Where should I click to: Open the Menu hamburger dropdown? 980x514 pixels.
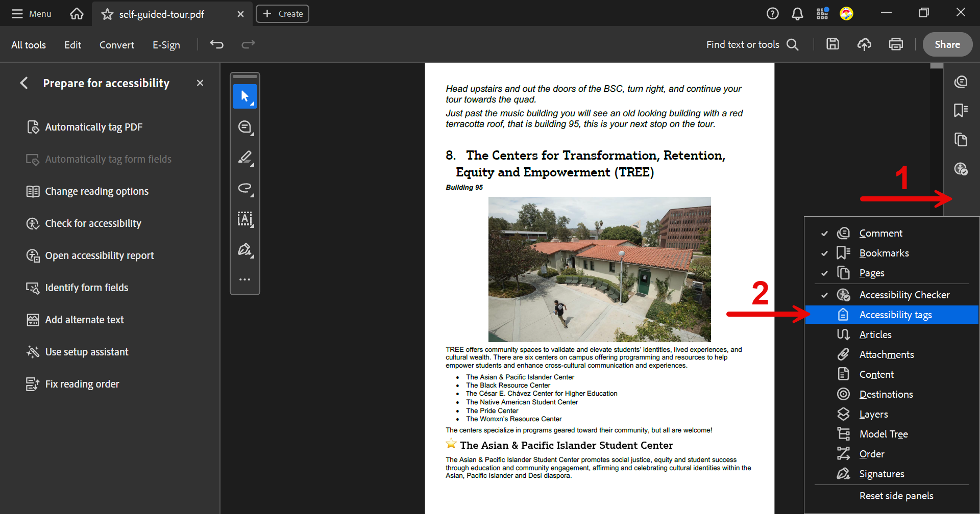point(32,14)
